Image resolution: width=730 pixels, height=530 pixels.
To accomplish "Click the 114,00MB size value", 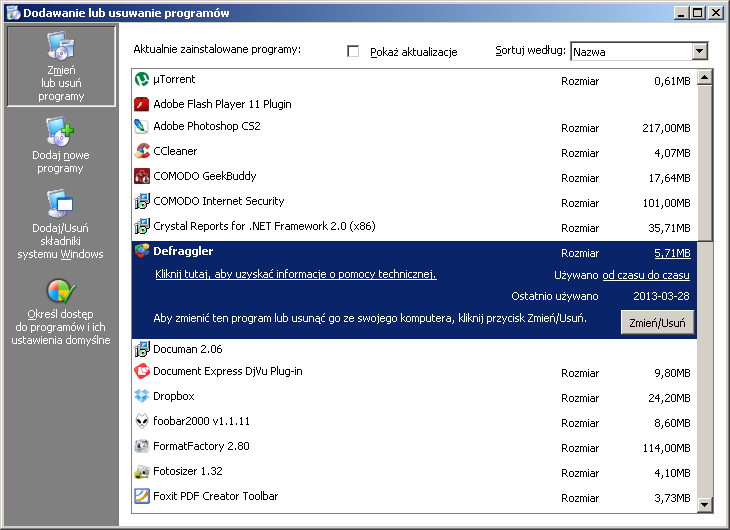I will [666, 448].
